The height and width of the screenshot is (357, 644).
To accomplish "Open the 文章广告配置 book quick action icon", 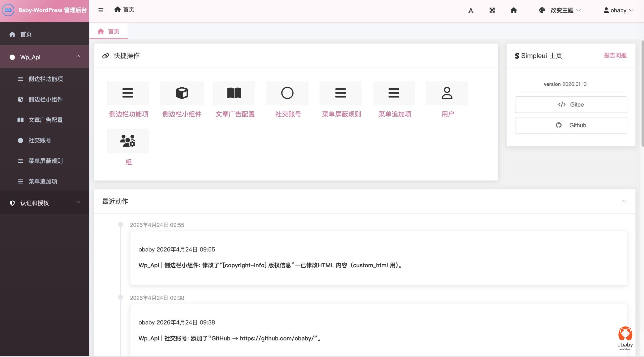I will pos(234,93).
